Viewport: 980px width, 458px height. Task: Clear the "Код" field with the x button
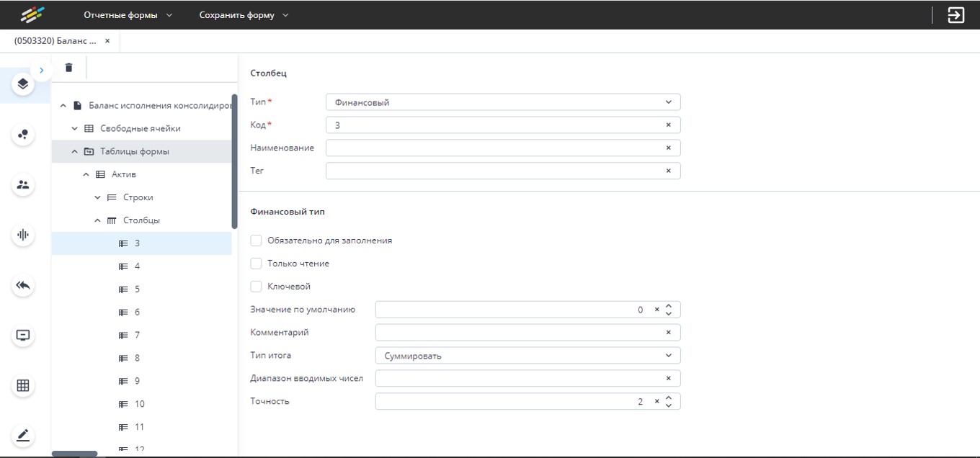click(x=668, y=125)
